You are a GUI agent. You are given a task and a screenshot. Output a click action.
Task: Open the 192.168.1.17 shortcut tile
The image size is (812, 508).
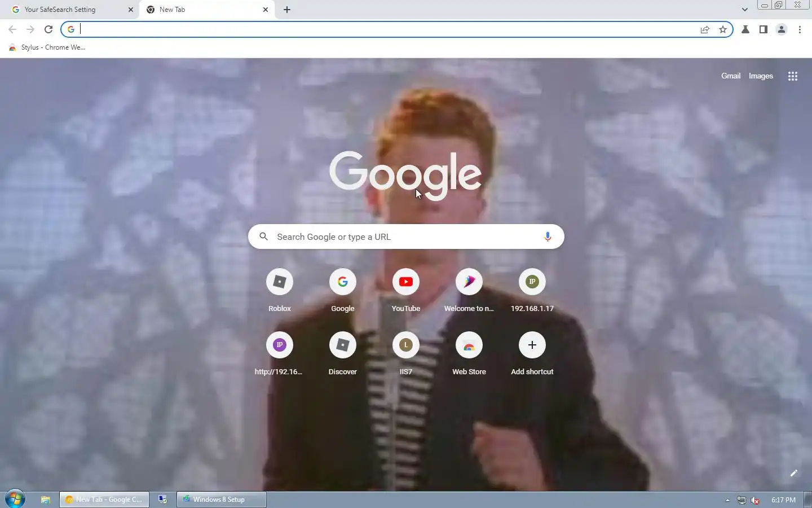click(x=532, y=291)
